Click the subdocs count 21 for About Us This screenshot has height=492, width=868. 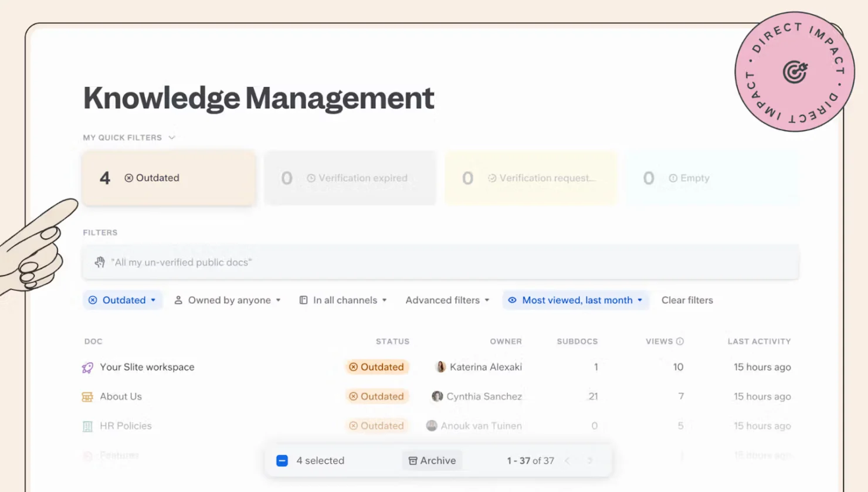[594, 396]
